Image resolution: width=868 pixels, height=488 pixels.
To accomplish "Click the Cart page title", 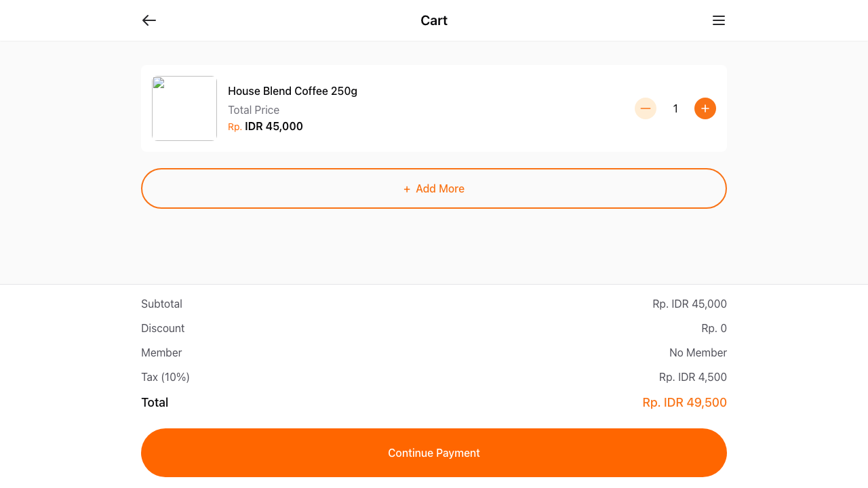I will coord(434,20).
